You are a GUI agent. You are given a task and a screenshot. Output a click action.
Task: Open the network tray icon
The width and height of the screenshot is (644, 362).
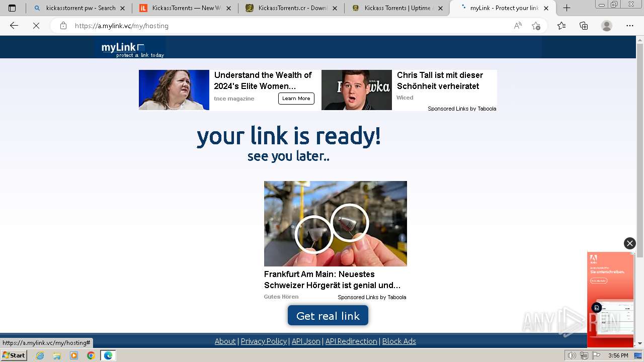click(584, 355)
